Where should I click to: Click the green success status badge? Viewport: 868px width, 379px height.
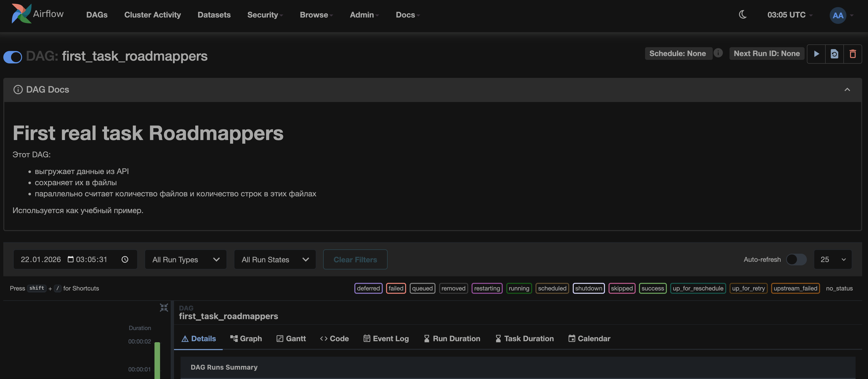click(x=652, y=288)
